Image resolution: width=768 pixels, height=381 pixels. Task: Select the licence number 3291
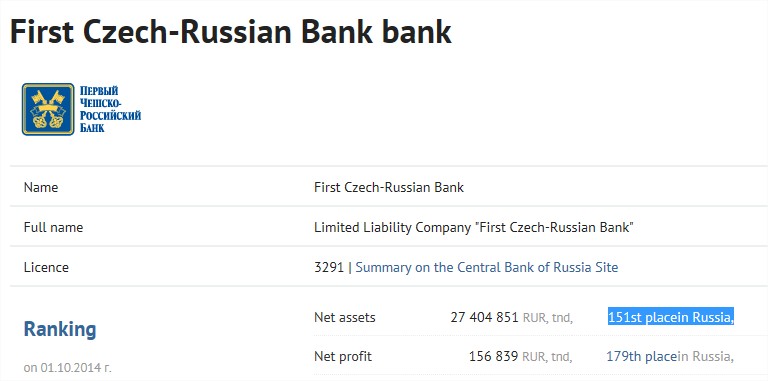pos(329,267)
